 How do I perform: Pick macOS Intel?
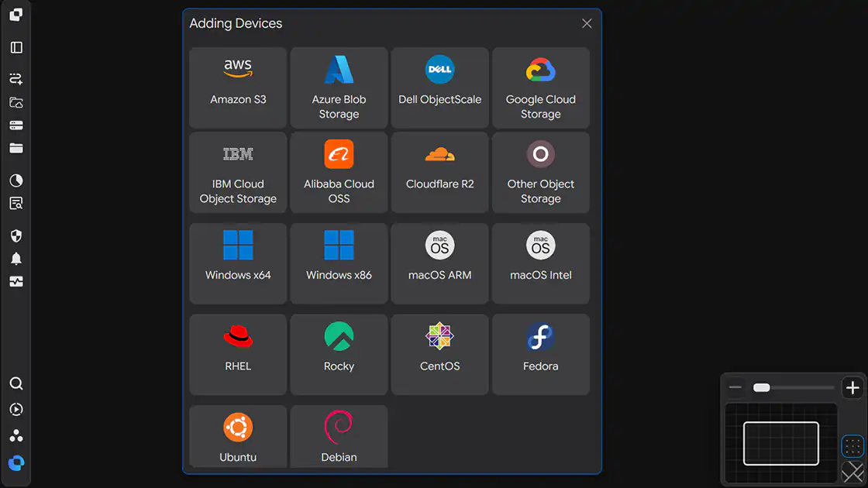point(541,263)
